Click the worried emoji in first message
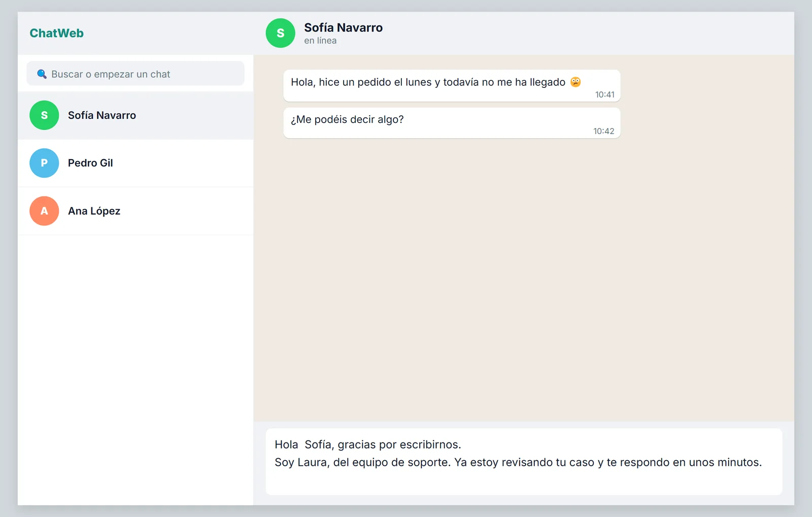This screenshot has height=517, width=812. (576, 82)
